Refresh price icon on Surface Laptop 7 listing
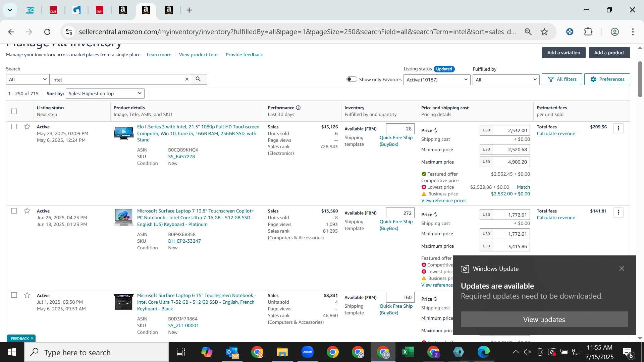 click(435, 215)
